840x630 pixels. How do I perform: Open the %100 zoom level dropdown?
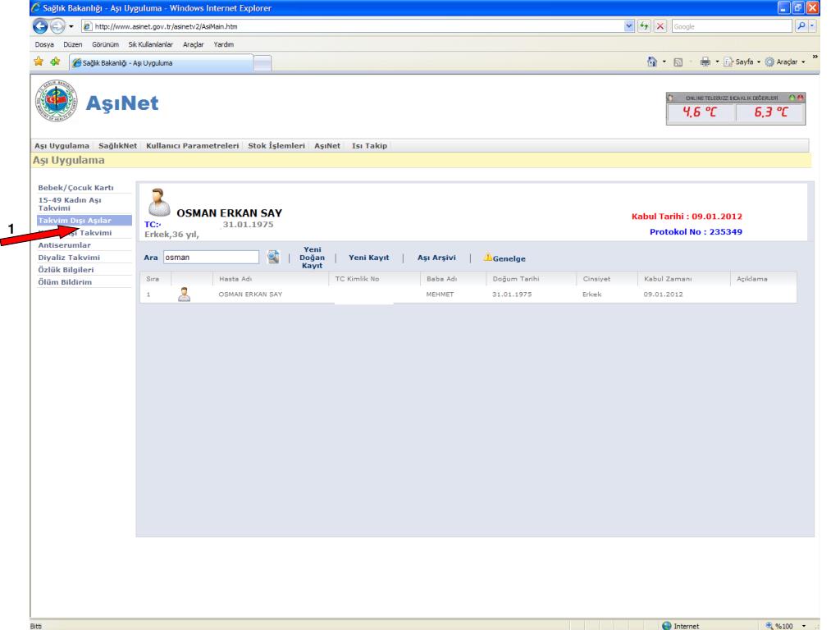point(803,626)
